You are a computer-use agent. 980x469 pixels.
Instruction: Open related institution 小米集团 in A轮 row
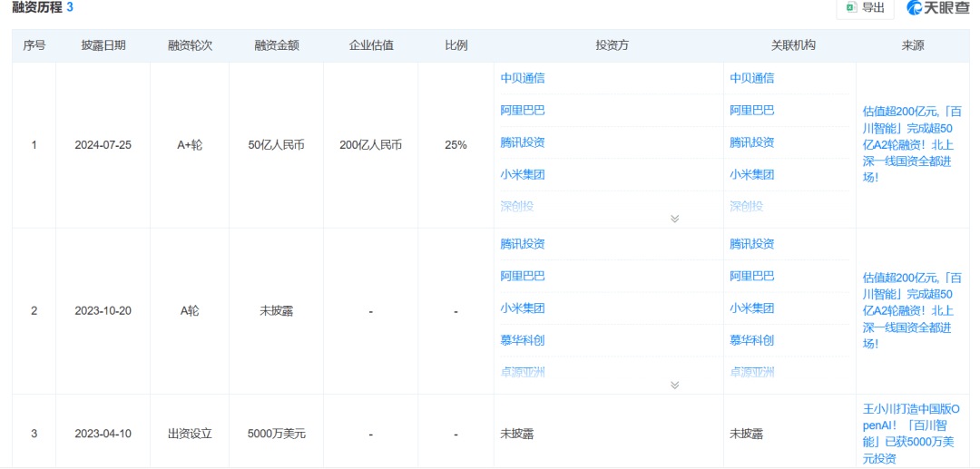[x=752, y=308]
